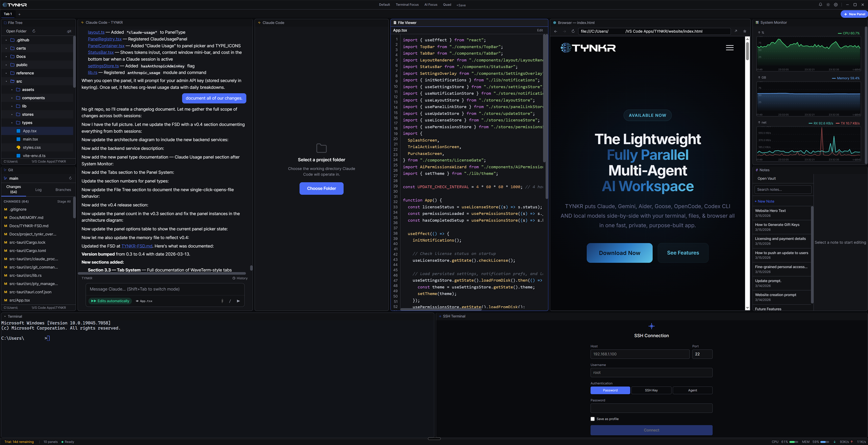Switch to Quad layout
The width and height of the screenshot is (868, 445).
447,5
